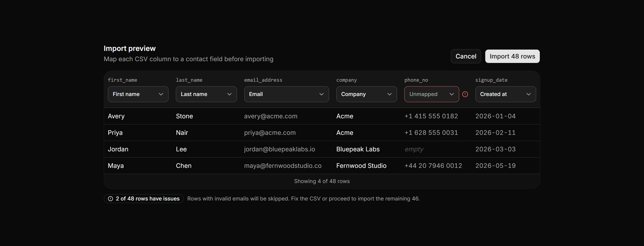
Task: Click the red warning icon beside Unmapped
Action: coord(465,94)
